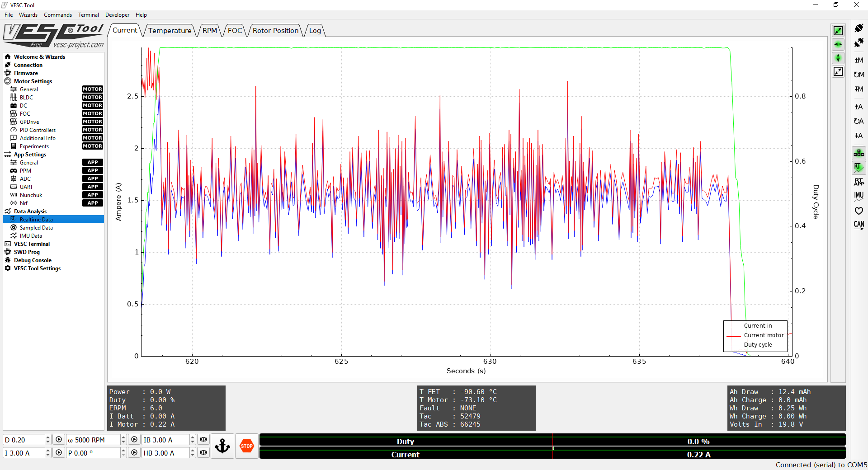The image size is (868, 470).
Task: Open the Connection page
Action: 28,65
